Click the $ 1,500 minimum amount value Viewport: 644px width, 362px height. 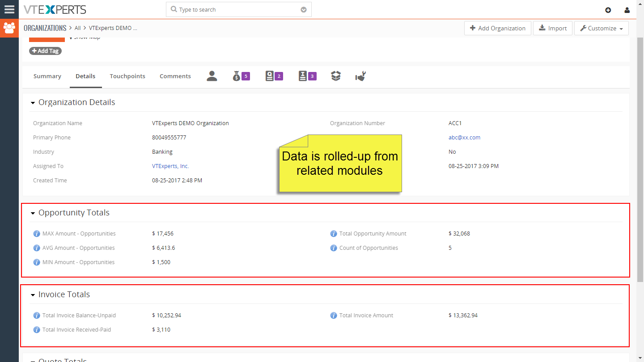tap(161, 262)
